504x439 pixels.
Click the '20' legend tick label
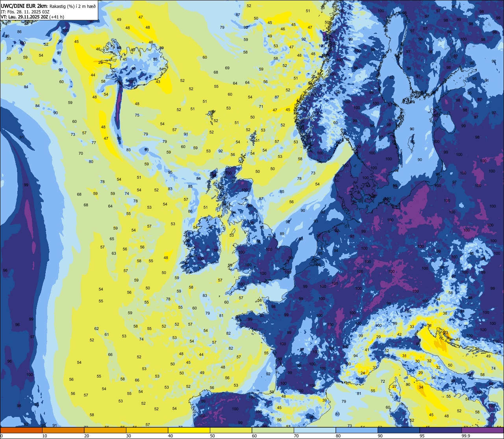[87, 436]
